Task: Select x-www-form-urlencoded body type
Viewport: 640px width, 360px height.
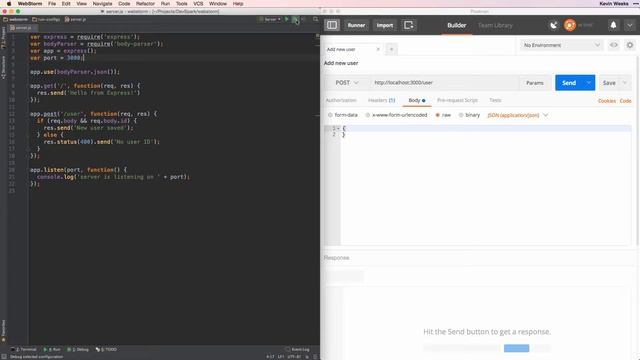Action: pyautogui.click(x=396, y=115)
